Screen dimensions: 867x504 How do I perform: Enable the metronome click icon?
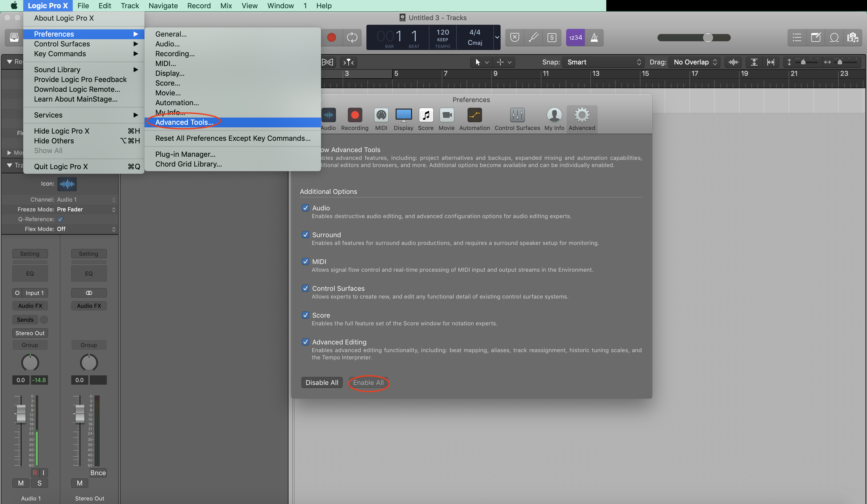(594, 37)
